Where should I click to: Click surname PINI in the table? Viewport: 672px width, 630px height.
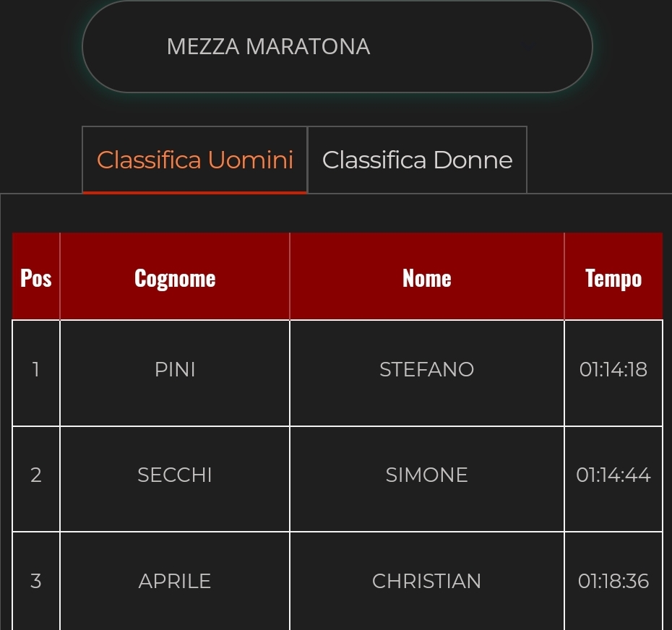(175, 370)
